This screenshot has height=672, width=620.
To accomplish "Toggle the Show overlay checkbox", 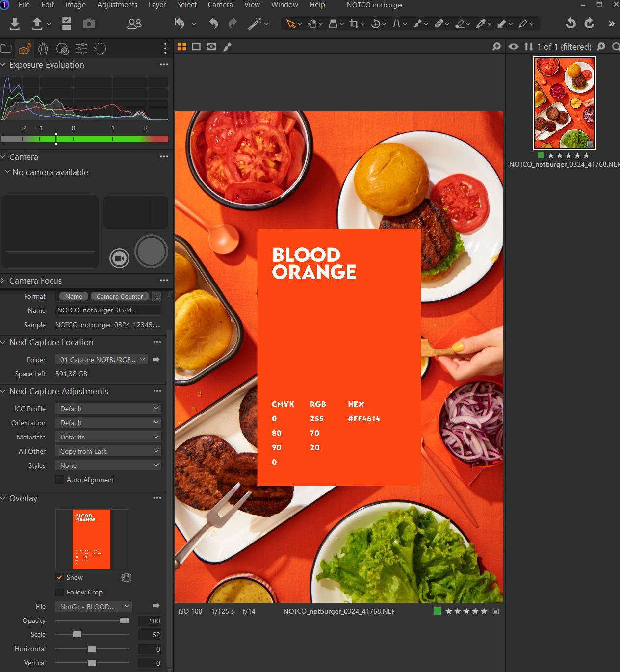I will (59, 577).
